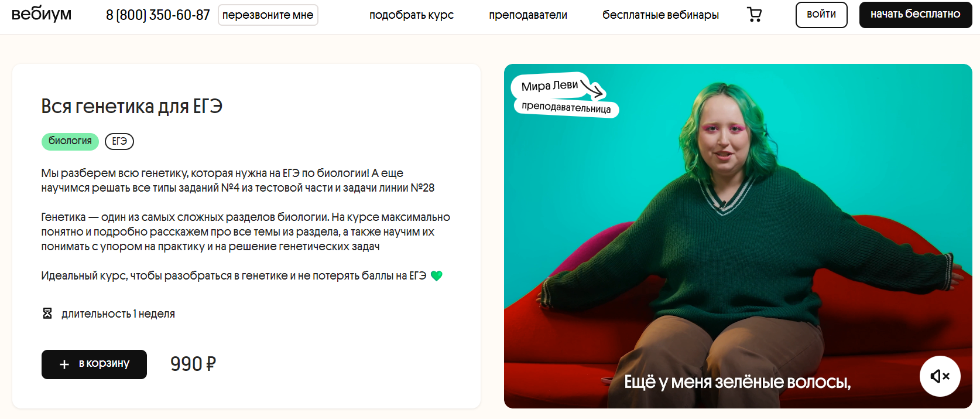The height and width of the screenshot is (419, 980).
Task: Open the shopping cart icon
Action: click(755, 15)
